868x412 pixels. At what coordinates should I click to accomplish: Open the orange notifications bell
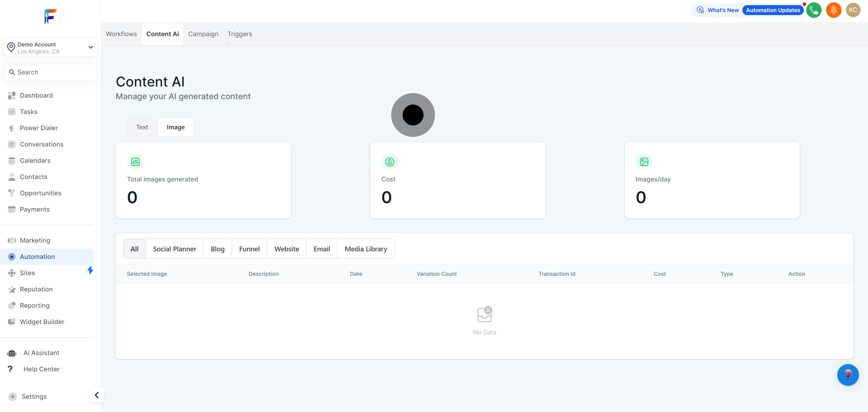point(833,10)
